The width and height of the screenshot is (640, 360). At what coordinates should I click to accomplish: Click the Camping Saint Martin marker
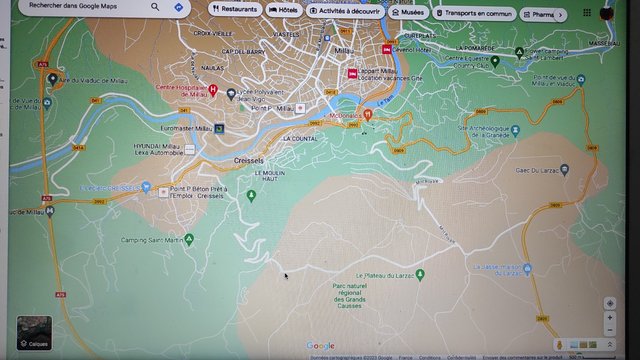click(x=189, y=239)
